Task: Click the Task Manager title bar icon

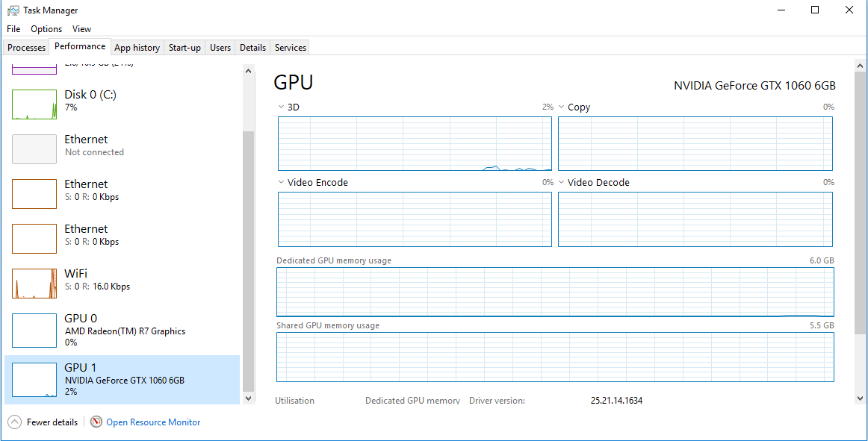Action: (15, 10)
